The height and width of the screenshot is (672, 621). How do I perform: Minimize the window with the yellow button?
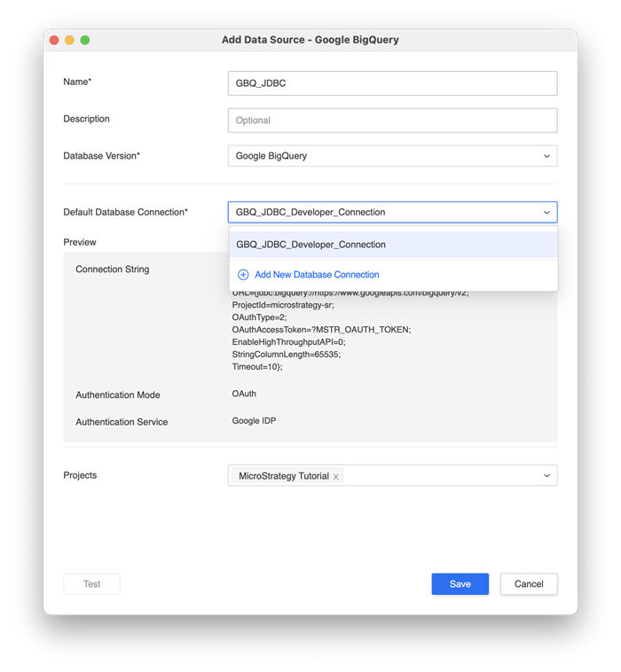point(69,40)
